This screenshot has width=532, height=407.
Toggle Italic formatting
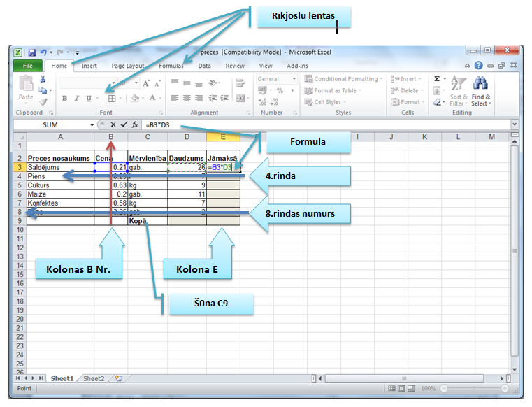pos(77,98)
